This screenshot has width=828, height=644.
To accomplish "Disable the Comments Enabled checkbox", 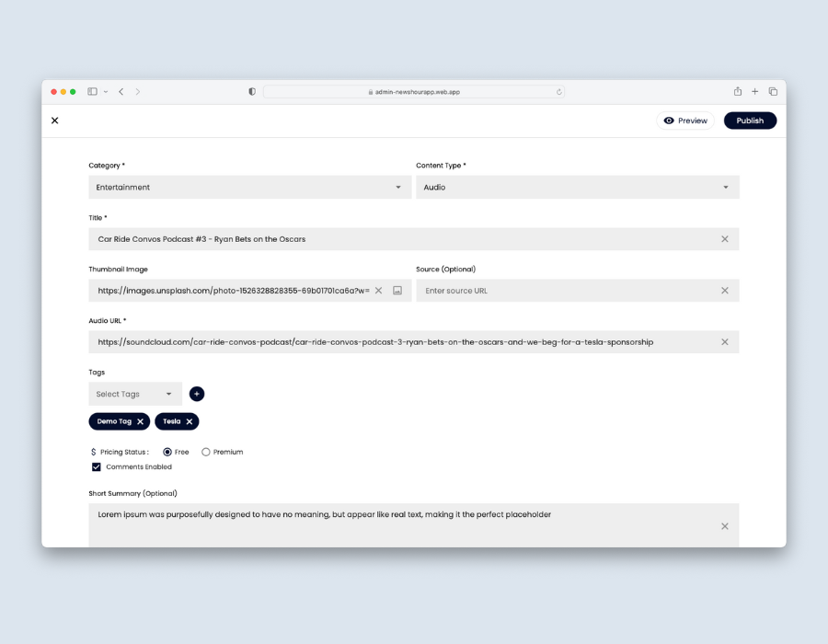I will click(97, 466).
